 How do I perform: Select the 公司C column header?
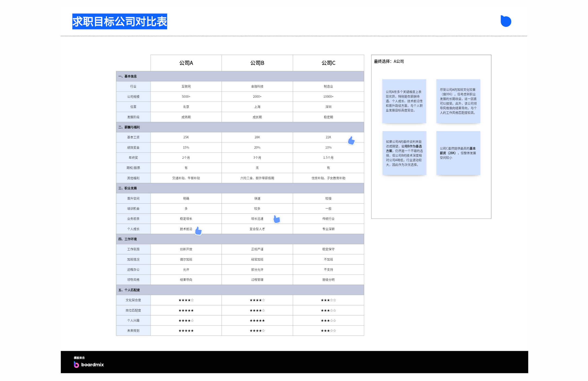click(328, 63)
